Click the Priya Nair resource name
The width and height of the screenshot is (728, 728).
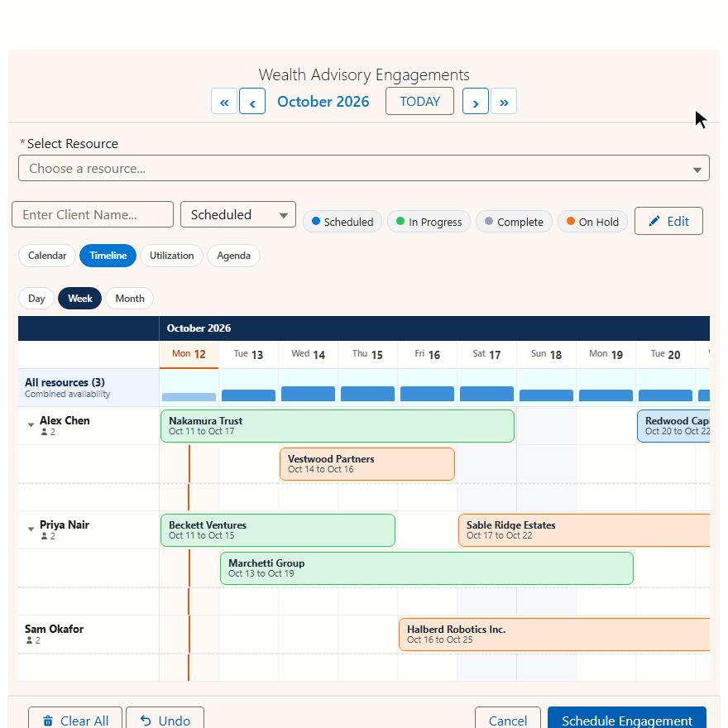[64, 525]
